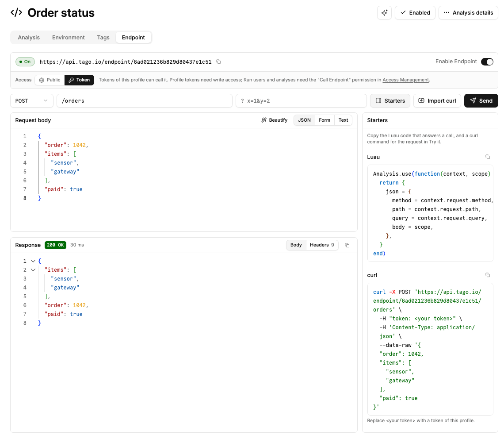Image resolution: width=504 pixels, height=435 pixels.
Task: Copy the response body
Action: [347, 245]
